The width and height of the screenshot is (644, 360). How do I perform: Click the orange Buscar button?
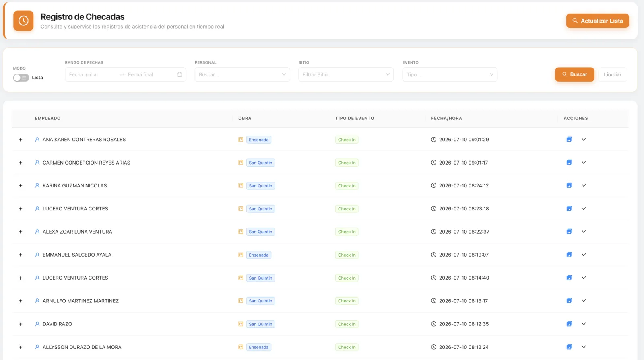click(x=575, y=74)
